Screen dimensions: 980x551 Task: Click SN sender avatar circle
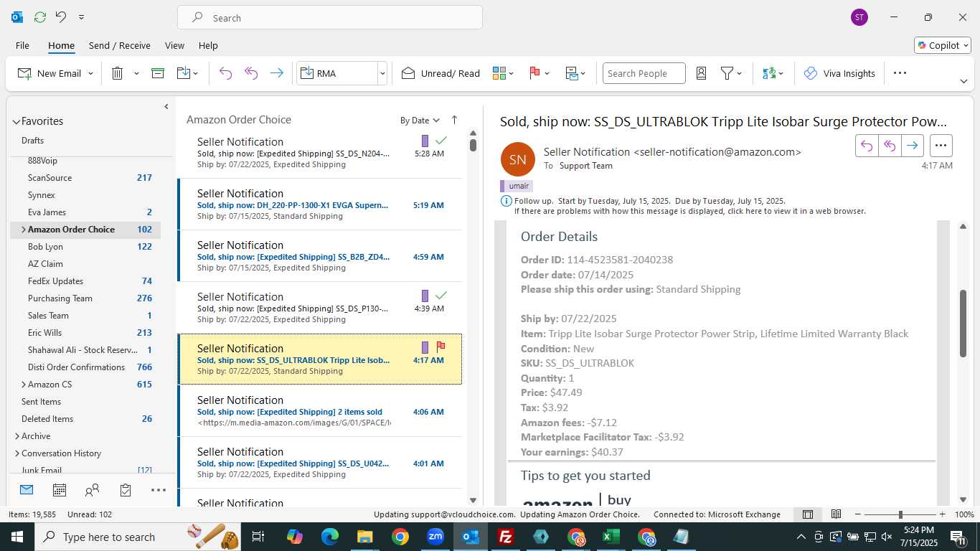pos(518,159)
